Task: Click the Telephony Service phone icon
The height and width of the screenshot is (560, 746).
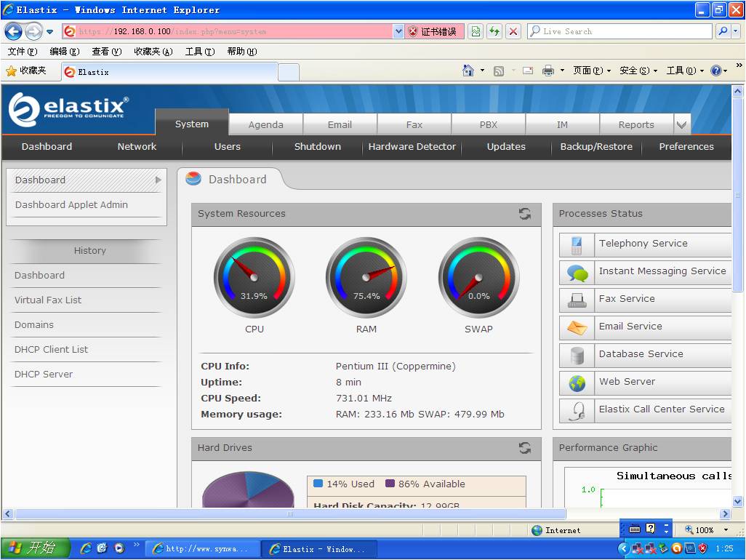Action: point(577,245)
